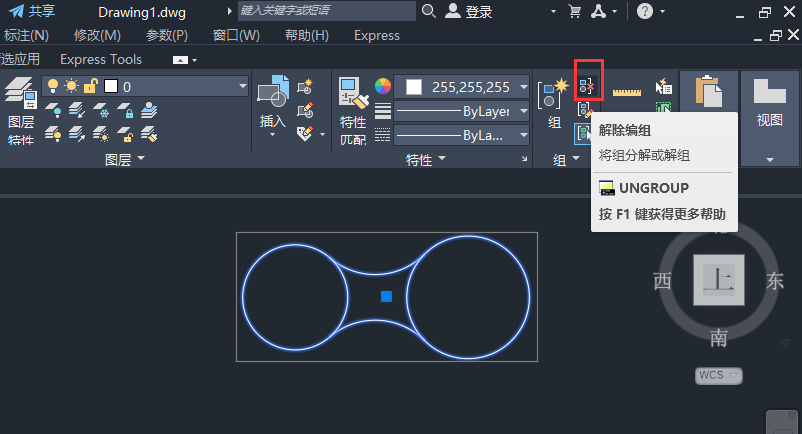Switch to the Express Tools tab

(x=101, y=60)
